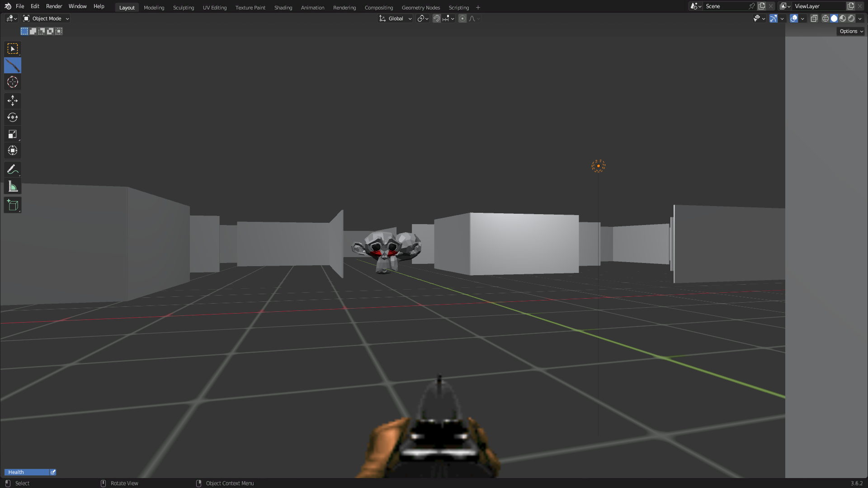This screenshot has width=868, height=488.
Task: Choose the Annotate pencil tool
Action: pyautogui.click(x=13, y=169)
